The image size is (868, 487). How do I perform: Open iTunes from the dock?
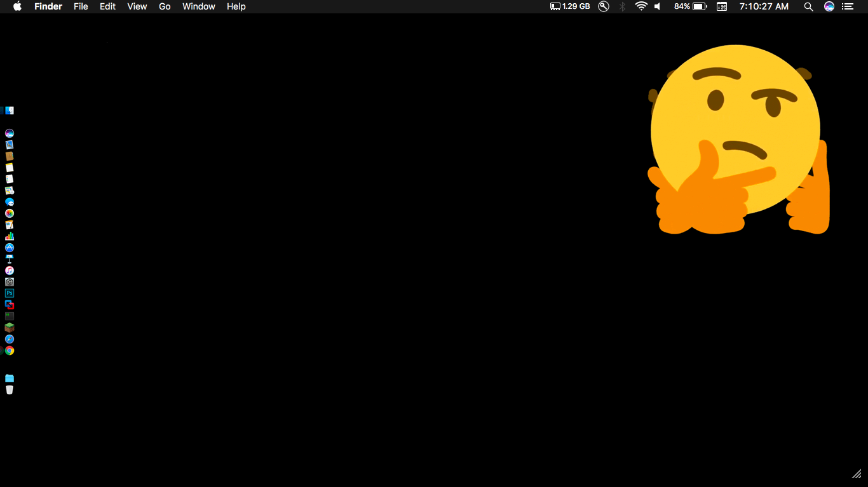tap(10, 270)
